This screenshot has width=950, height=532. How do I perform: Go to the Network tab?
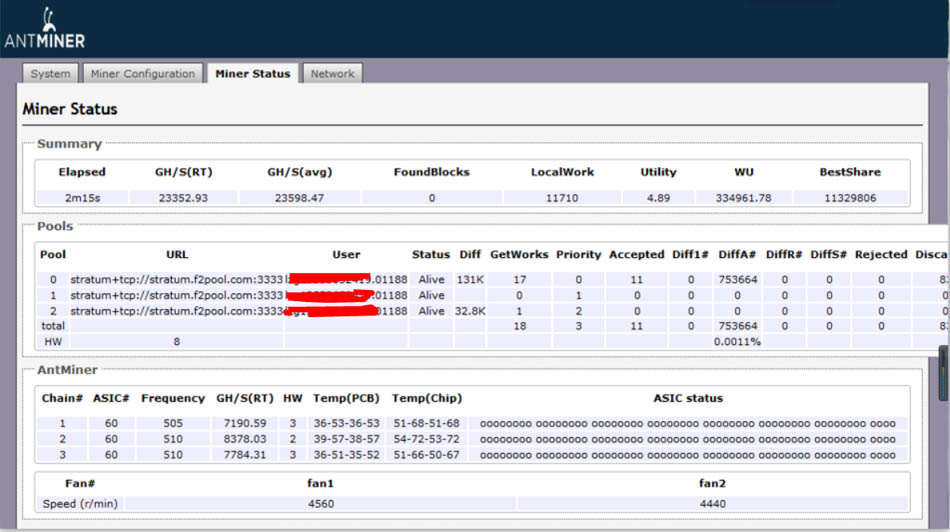(x=332, y=74)
